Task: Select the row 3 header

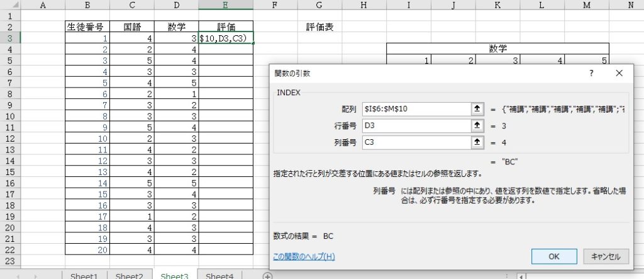Action: [x=10, y=38]
